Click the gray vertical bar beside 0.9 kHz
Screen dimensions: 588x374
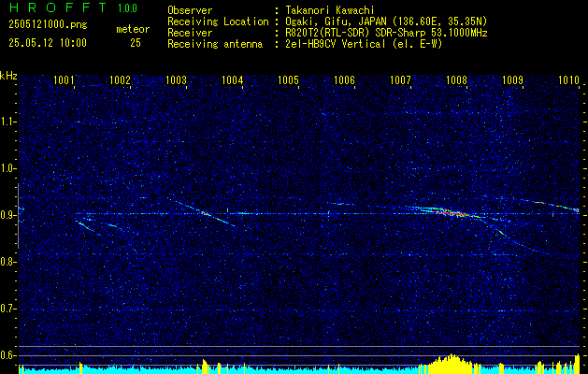pos(18,216)
